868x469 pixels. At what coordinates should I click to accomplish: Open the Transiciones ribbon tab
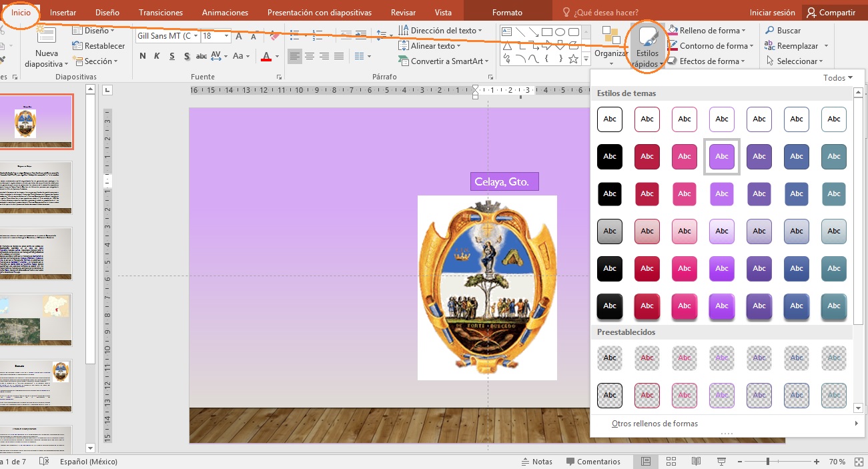[x=160, y=13]
